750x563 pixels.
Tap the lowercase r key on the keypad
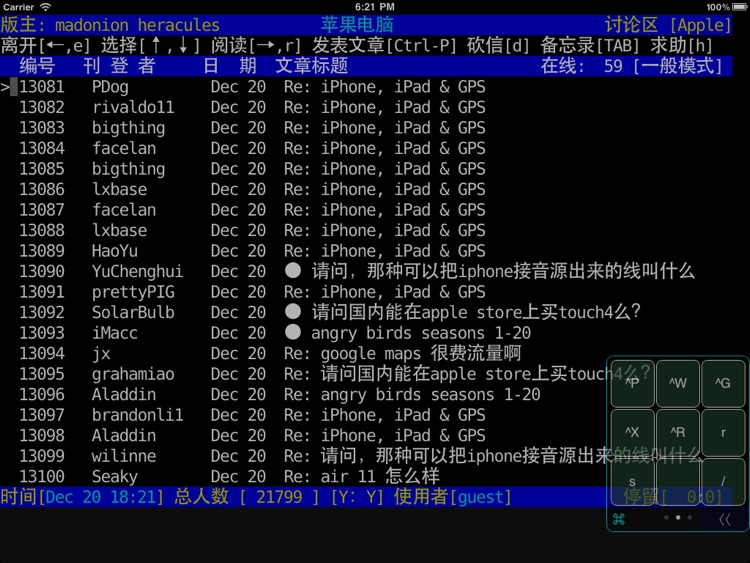point(723,432)
